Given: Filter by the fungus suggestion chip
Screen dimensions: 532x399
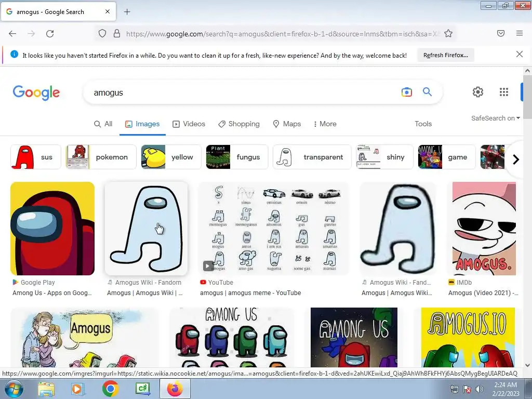Looking at the screenshot, I should [x=237, y=157].
